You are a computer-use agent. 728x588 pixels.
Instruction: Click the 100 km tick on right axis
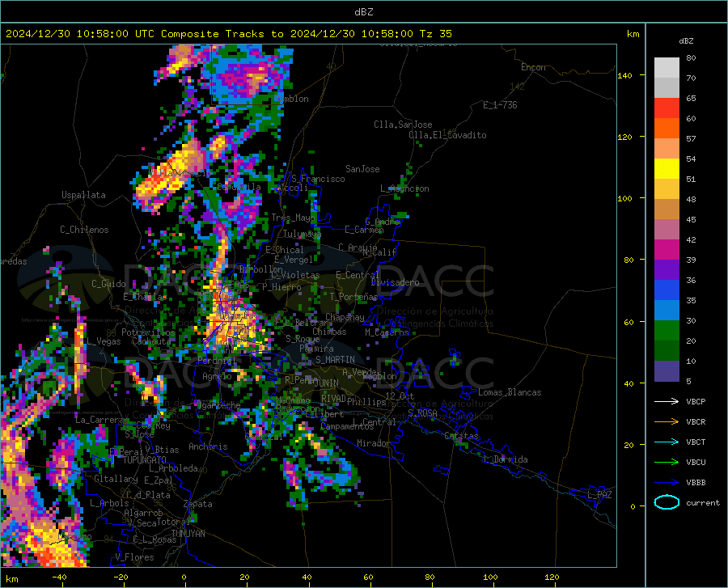coord(624,198)
